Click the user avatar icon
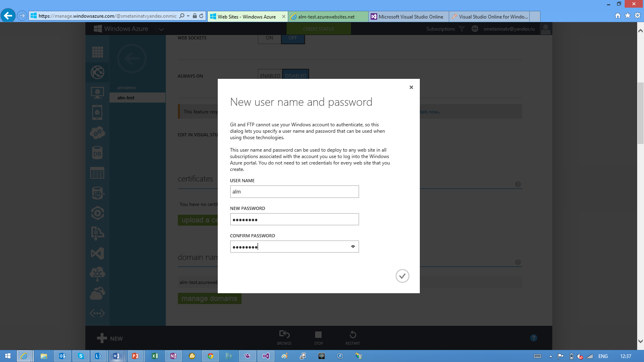This screenshot has height=362, width=644. click(546, 29)
